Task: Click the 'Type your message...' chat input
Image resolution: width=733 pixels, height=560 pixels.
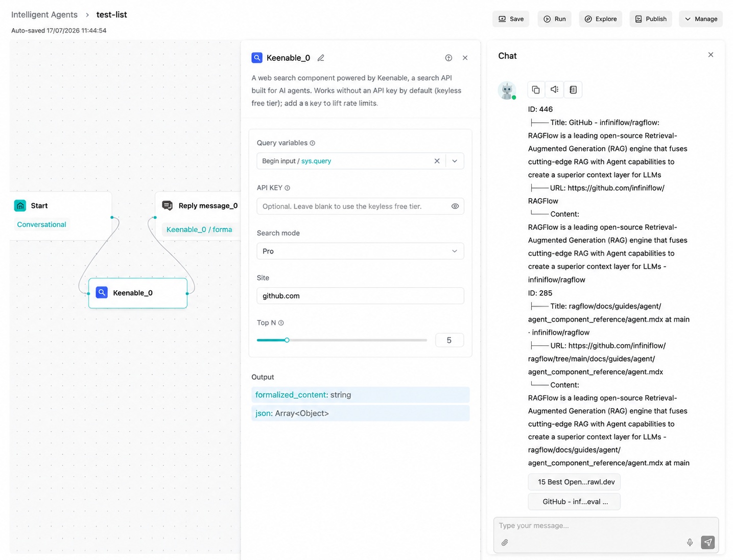Action: click(x=606, y=526)
